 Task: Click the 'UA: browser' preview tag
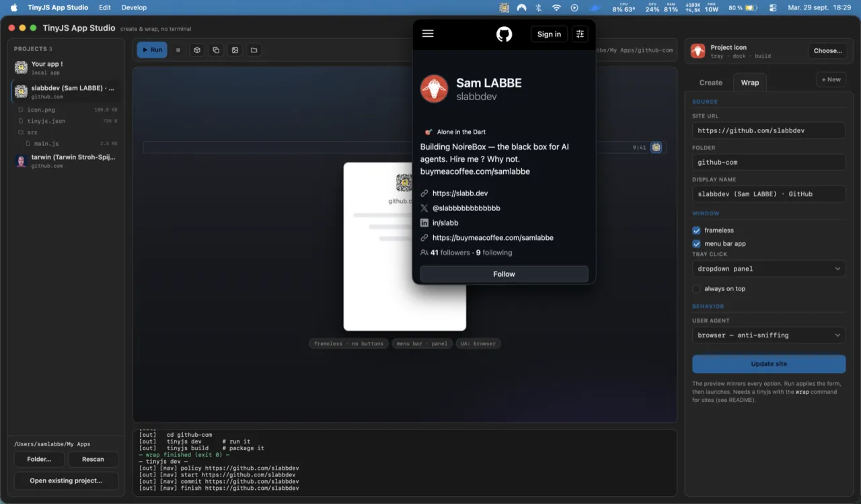[478, 343]
